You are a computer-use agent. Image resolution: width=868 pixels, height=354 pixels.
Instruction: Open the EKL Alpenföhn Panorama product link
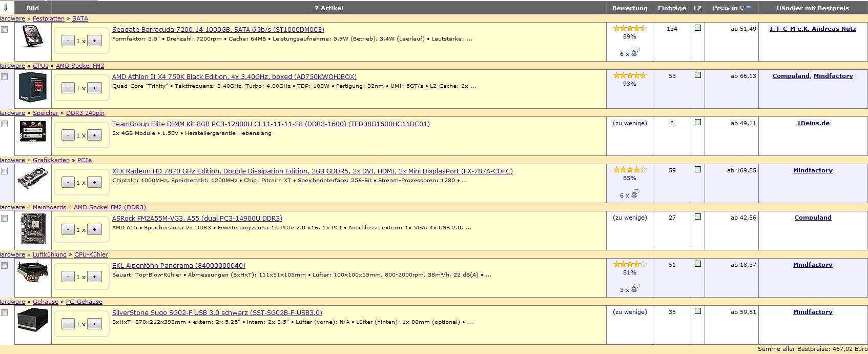click(x=179, y=266)
